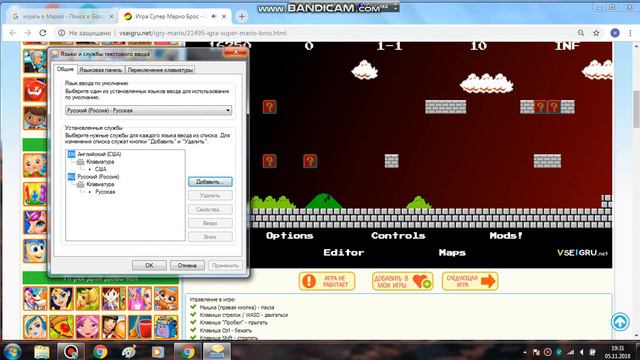This screenshot has height=360, width=640.
Task: Open the Общие tab in the dialog
Action: click(65, 69)
